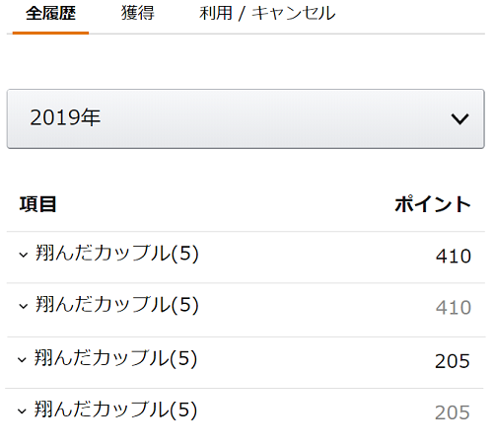Click the ポイント column header
This screenshot has width=493, height=448.
pyautogui.click(x=433, y=204)
